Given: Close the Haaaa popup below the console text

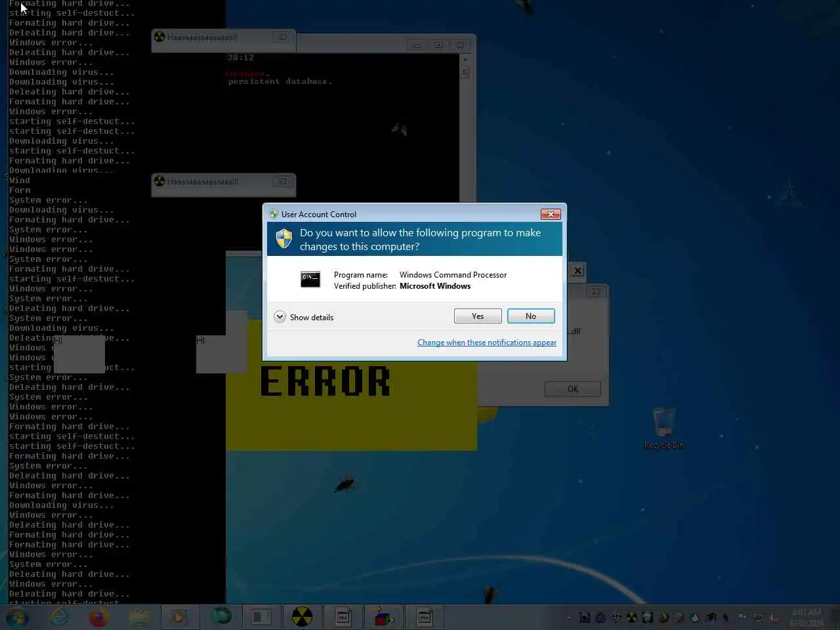Looking at the screenshot, I should point(283,182).
